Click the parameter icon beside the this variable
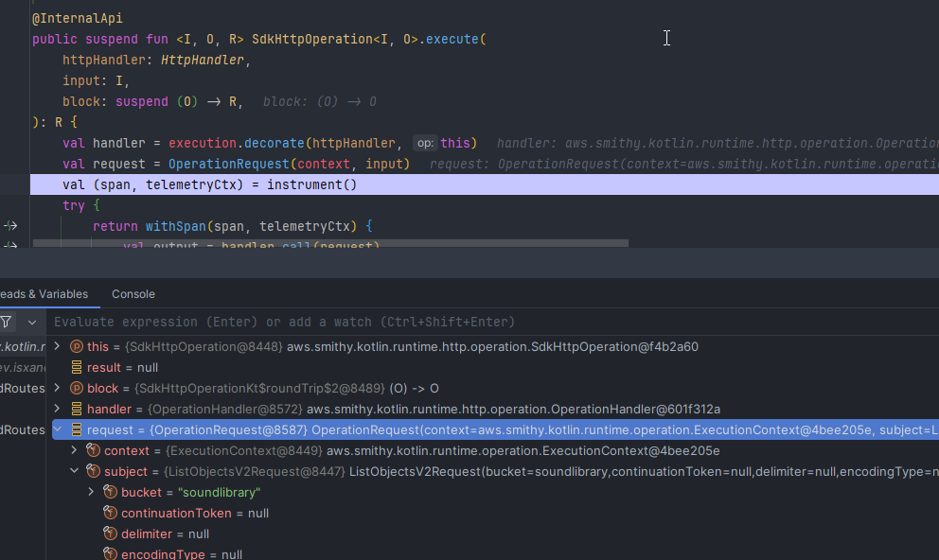Image resolution: width=939 pixels, height=560 pixels. pos(77,346)
